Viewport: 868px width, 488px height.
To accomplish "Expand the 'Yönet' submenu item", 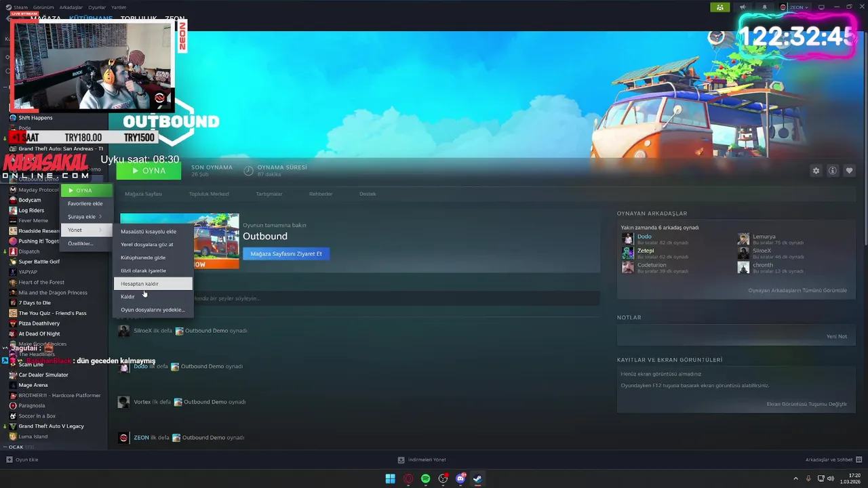I will click(87, 230).
